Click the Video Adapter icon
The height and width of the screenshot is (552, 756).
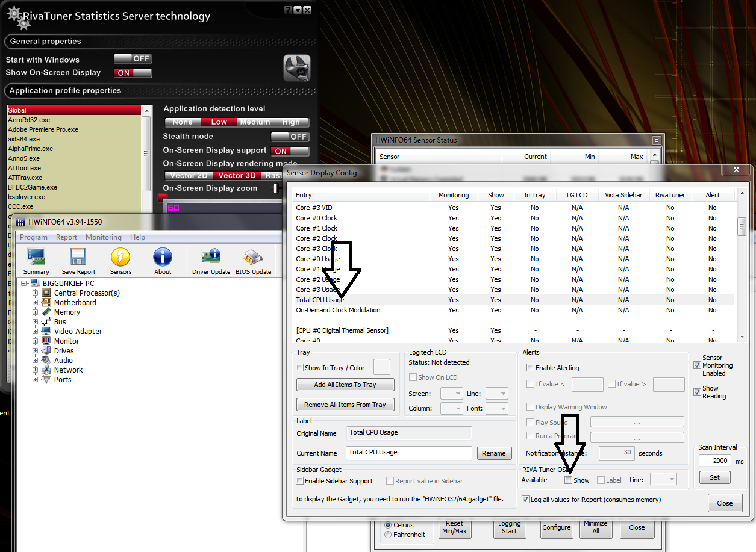click(46, 332)
